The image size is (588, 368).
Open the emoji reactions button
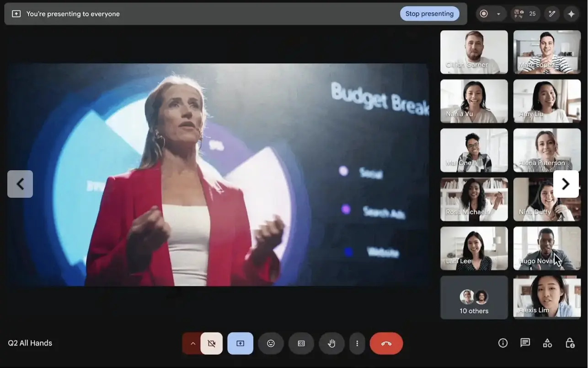[271, 343]
